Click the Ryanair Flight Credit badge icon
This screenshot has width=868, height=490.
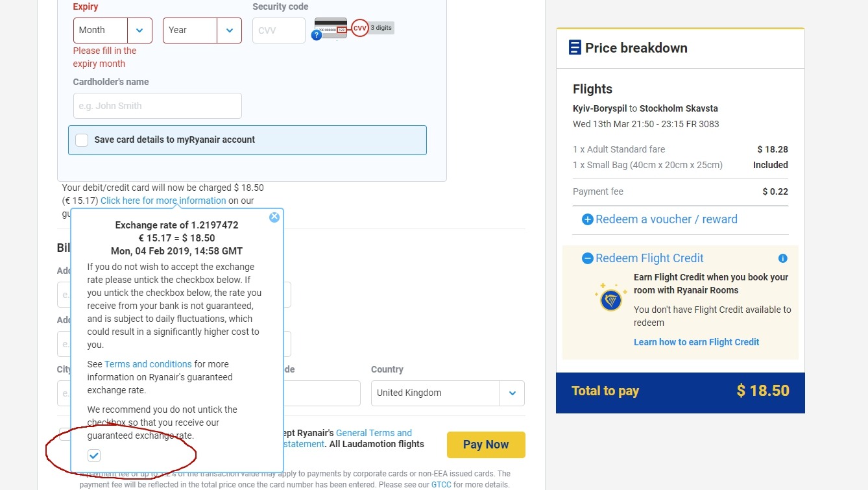610,299
